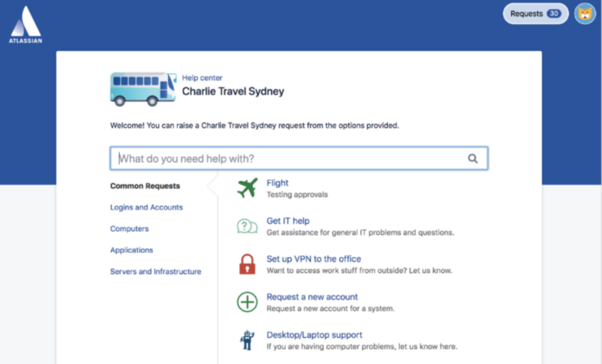This screenshot has height=364, width=602.
Task: Go to Servers and Infrastructure category
Action: pyautogui.click(x=155, y=272)
